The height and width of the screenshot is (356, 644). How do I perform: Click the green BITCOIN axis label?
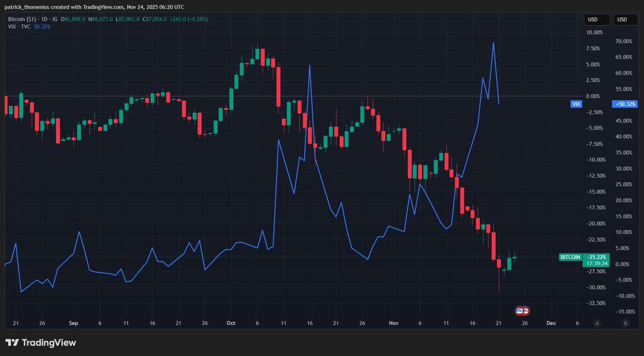coord(570,257)
